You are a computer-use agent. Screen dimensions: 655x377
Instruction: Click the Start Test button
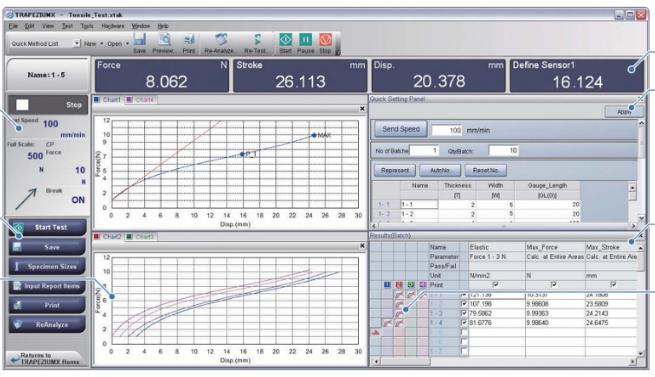(x=48, y=227)
